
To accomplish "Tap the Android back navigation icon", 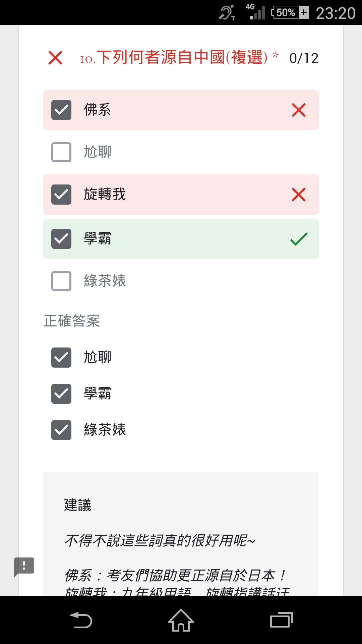I will (81, 620).
